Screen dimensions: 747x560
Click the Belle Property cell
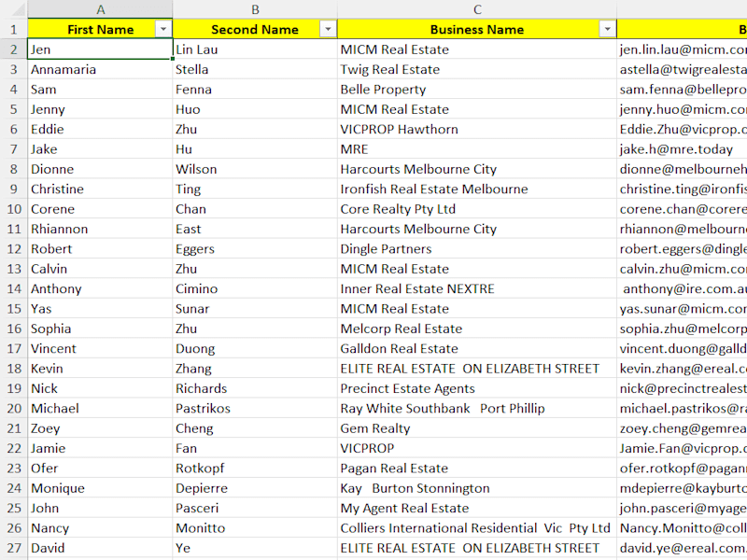(x=477, y=90)
